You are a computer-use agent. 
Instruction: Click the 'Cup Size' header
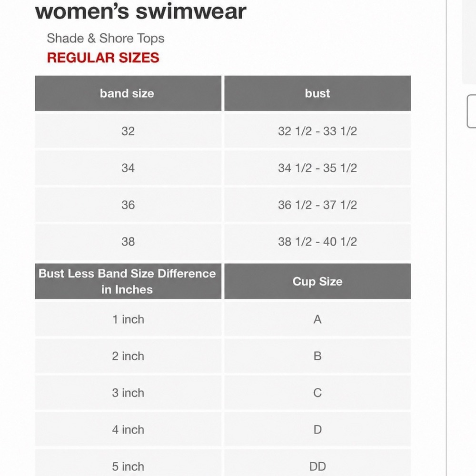coord(317,281)
